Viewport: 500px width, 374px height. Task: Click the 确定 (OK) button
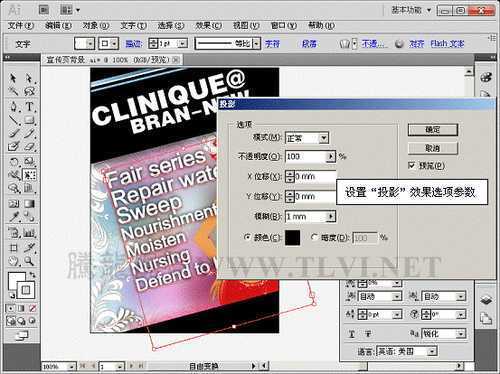(x=433, y=130)
